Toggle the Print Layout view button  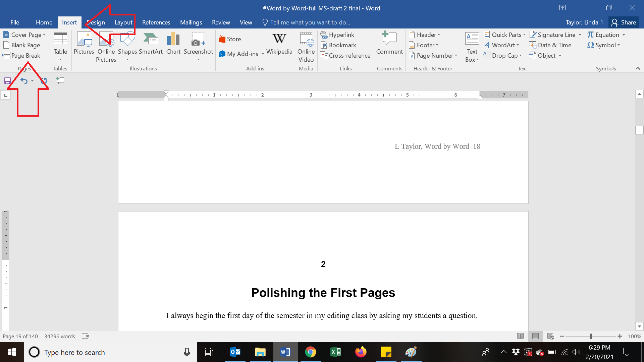535,336
